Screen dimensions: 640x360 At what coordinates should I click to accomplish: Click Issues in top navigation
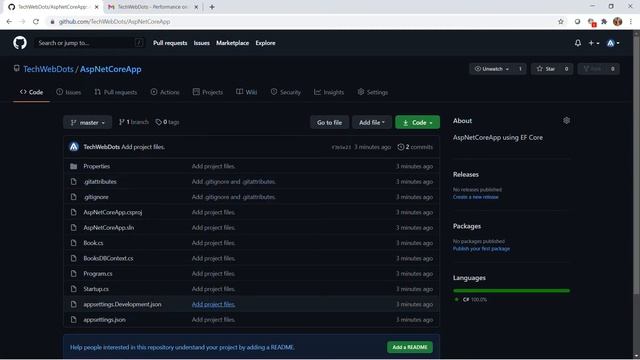[x=202, y=43]
